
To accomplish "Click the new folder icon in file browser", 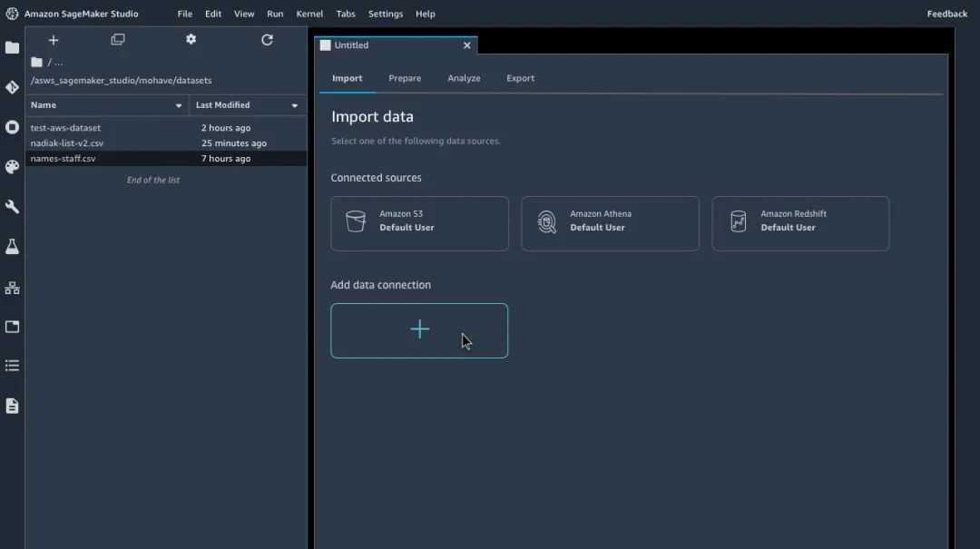I will tap(117, 39).
